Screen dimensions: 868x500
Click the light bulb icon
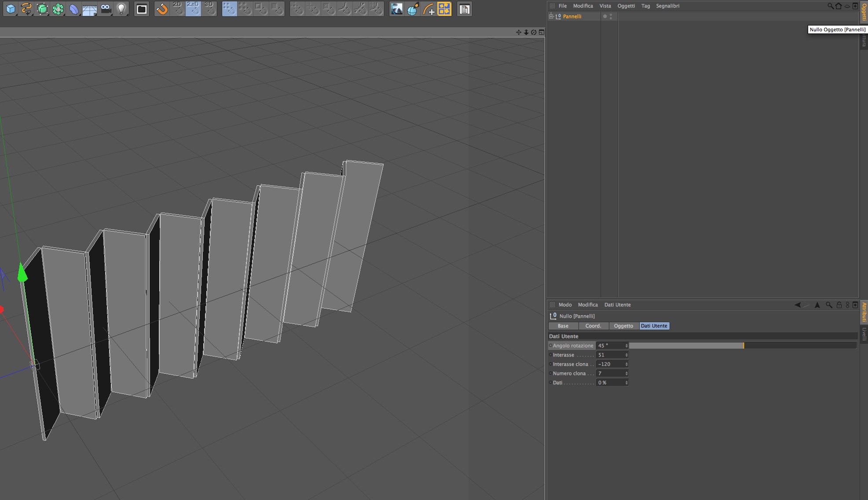[121, 9]
